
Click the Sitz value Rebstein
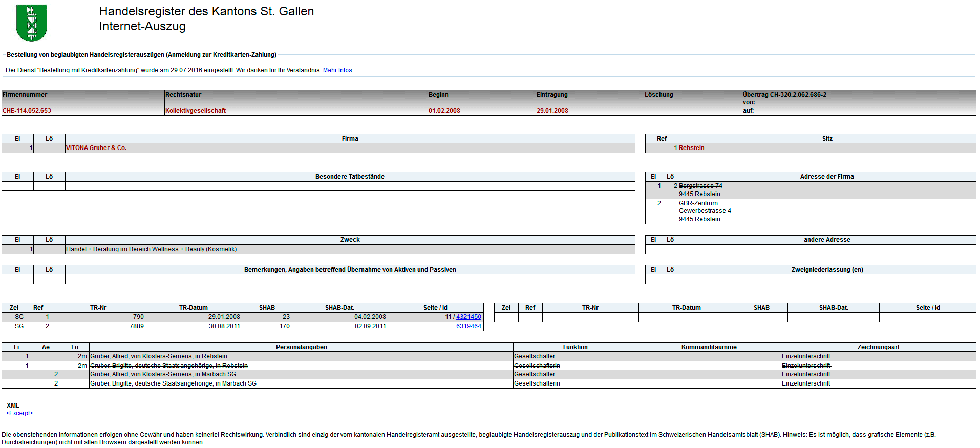pyautogui.click(x=692, y=148)
